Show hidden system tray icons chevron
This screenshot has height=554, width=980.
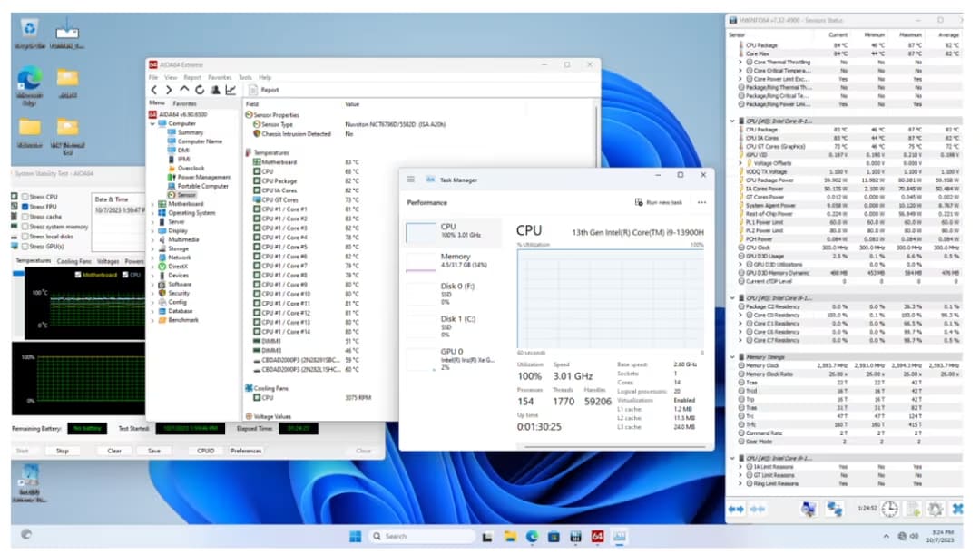[886, 537]
